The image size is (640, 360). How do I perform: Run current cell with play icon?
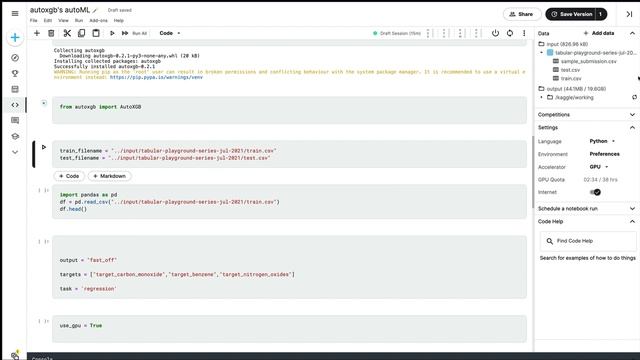tap(112, 33)
